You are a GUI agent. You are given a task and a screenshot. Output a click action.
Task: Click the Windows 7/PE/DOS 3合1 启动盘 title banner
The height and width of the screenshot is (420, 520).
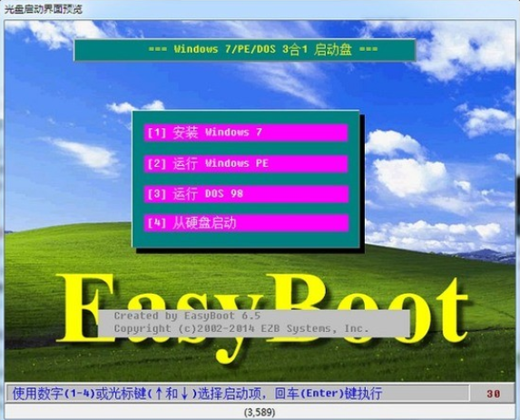coord(245,50)
